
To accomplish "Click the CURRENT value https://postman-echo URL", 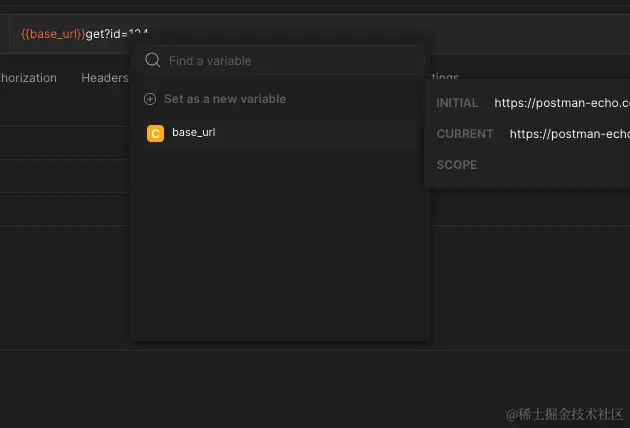I will pyautogui.click(x=570, y=134).
